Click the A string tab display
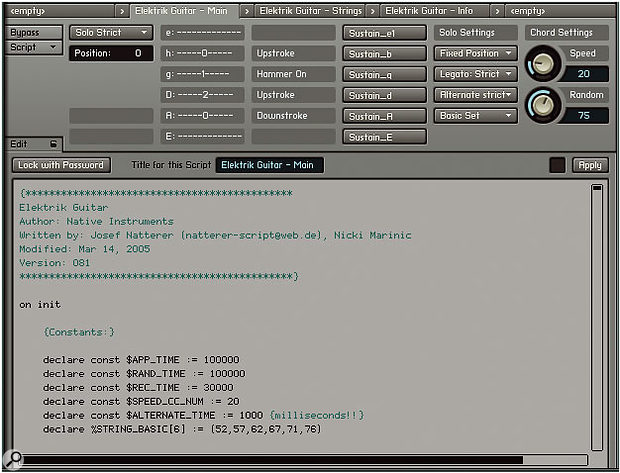Screen dimensions: 620x473 coord(202,116)
